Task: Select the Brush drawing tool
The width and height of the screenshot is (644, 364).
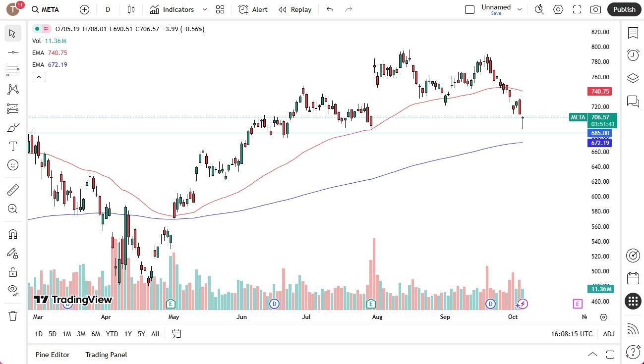Action: [13, 127]
